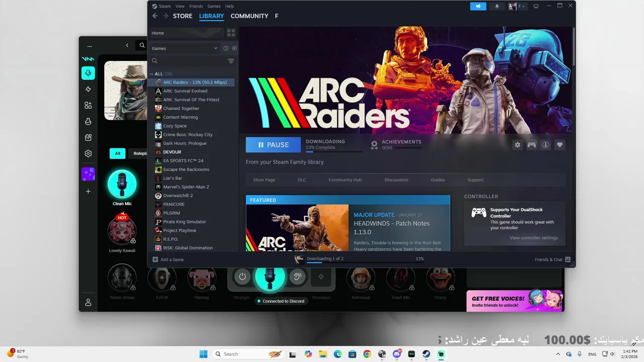Open Chrome from Windows taskbar
Screen dimensions: 644x362
tap(367, 354)
